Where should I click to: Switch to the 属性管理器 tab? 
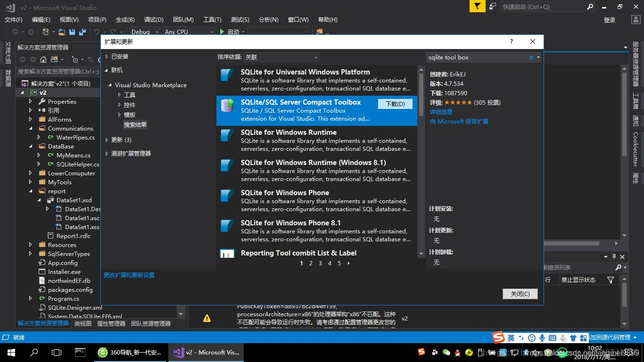coord(111,323)
